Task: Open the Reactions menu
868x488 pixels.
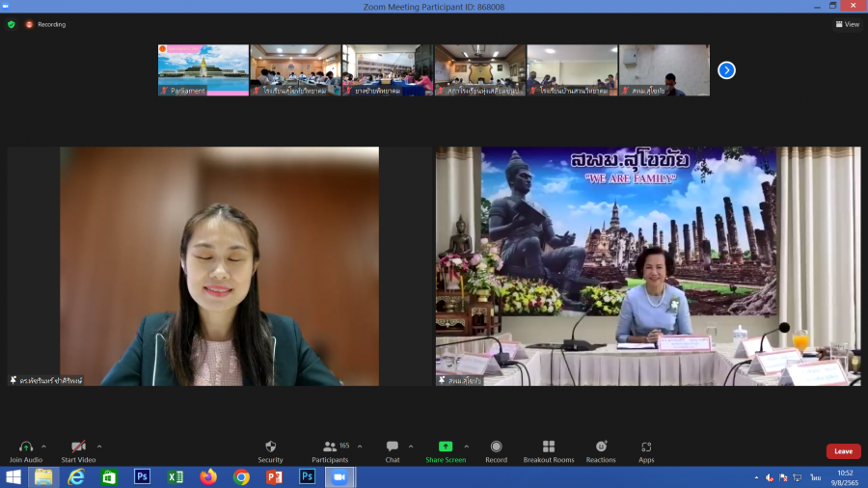Action: pyautogui.click(x=601, y=447)
